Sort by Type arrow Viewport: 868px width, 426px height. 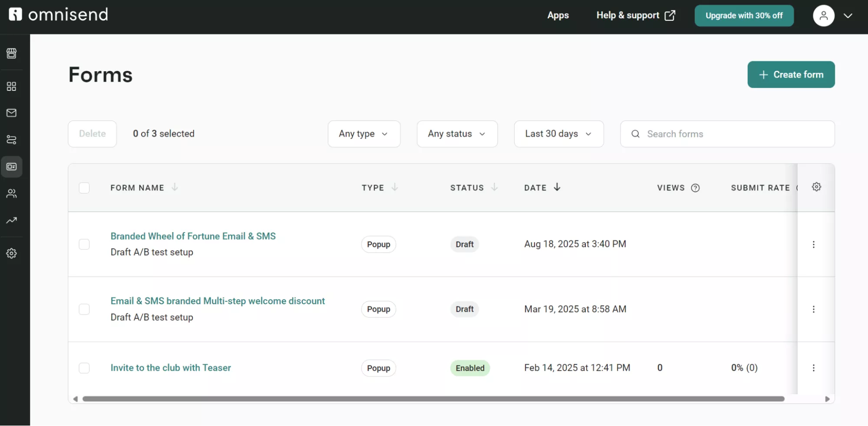(394, 187)
